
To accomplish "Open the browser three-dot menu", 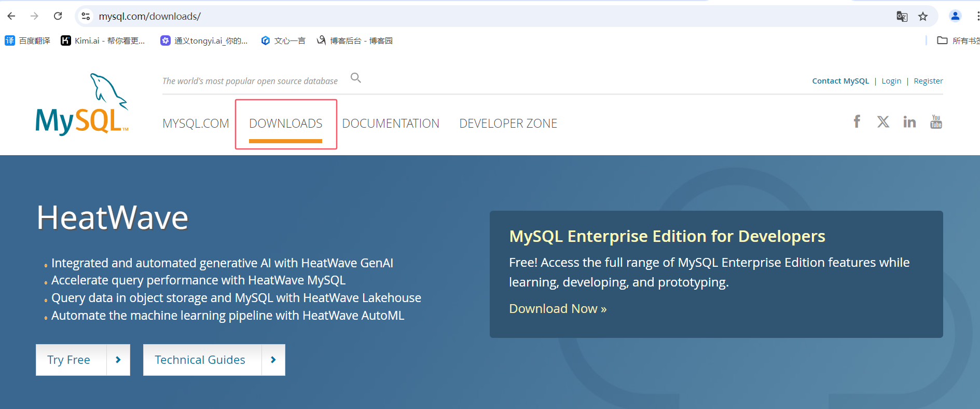I will click(977, 16).
